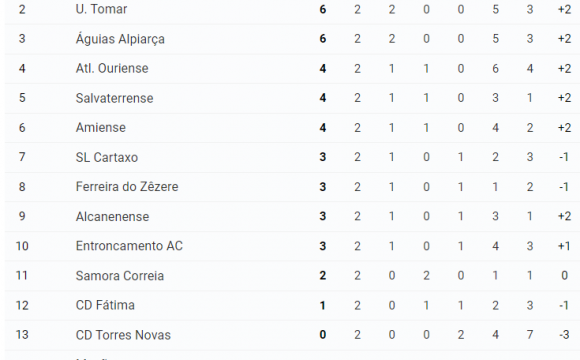Select Entroncamento AC's +1 goal difference
The height and width of the screenshot is (360, 580).
[x=564, y=246]
